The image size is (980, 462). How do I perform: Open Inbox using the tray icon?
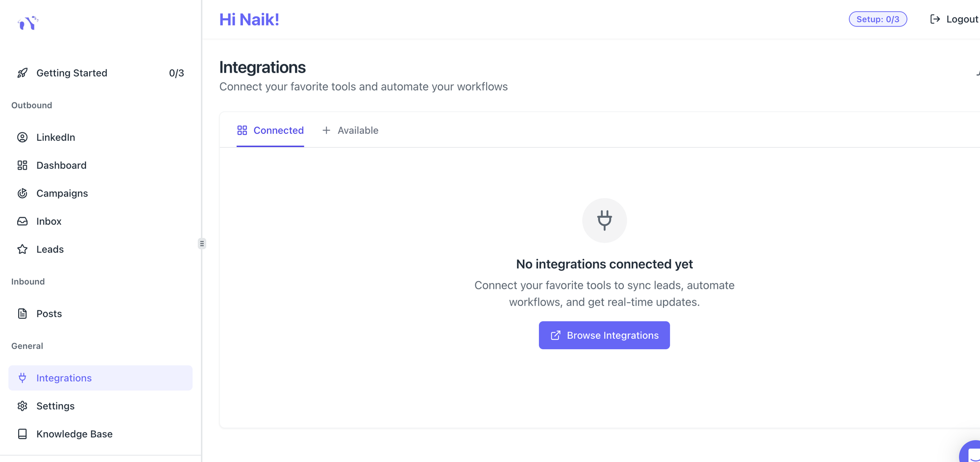23,221
